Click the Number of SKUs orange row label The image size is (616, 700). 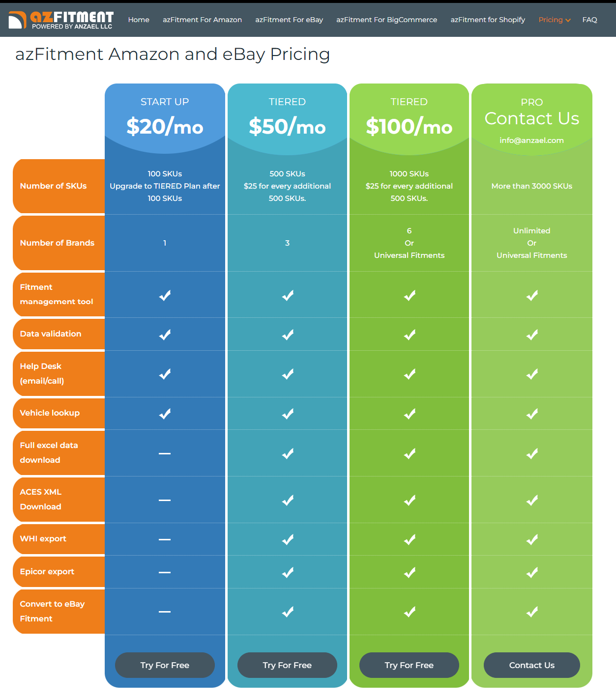(x=59, y=186)
